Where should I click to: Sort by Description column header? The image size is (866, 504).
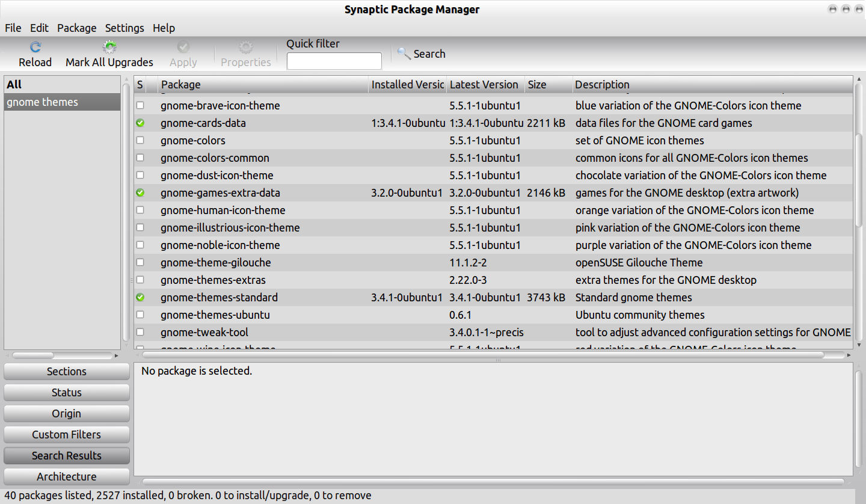pos(713,85)
